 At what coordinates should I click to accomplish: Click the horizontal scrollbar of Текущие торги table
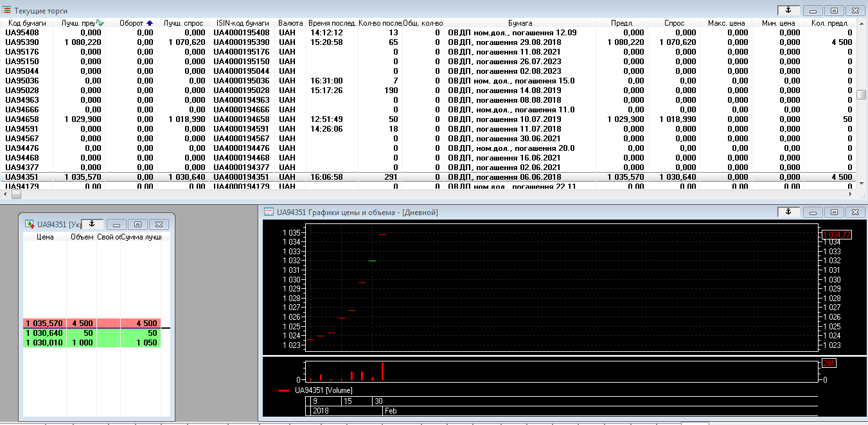point(429,194)
